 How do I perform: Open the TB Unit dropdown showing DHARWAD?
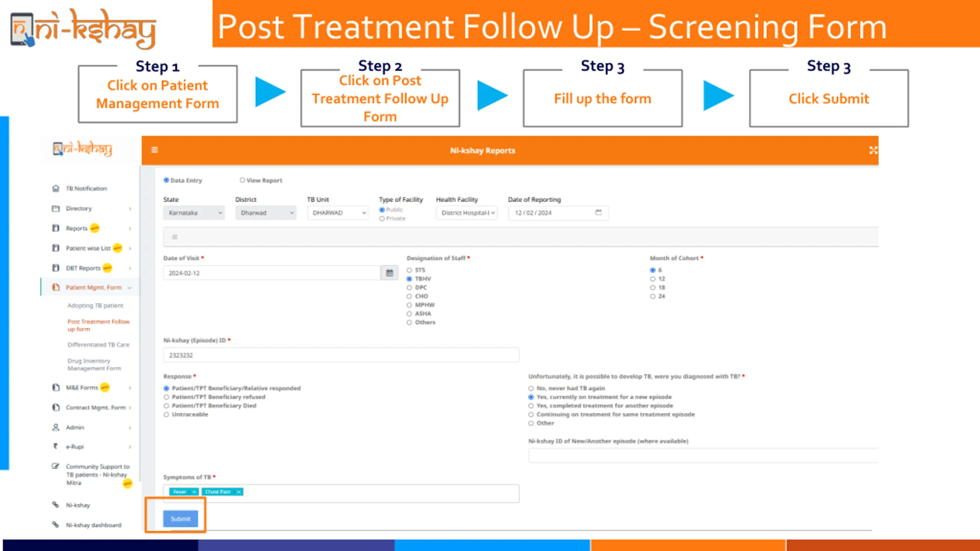(338, 213)
